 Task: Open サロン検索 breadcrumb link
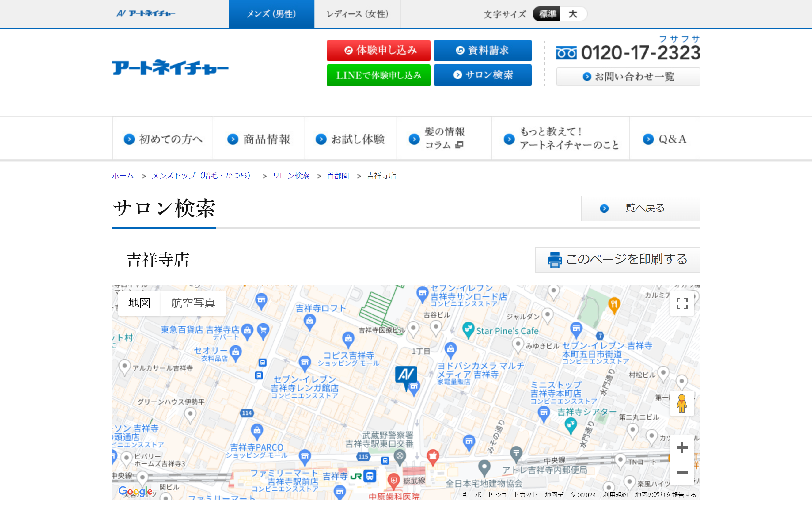(x=291, y=175)
